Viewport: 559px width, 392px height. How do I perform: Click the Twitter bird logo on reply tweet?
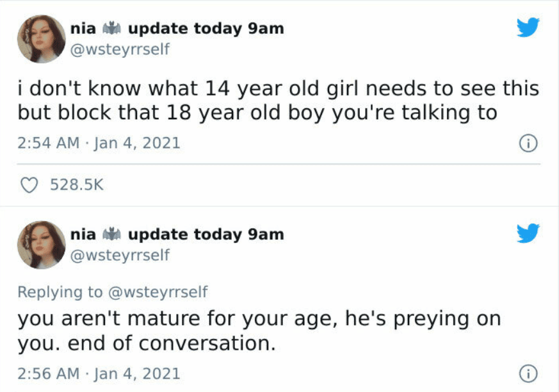tap(528, 233)
